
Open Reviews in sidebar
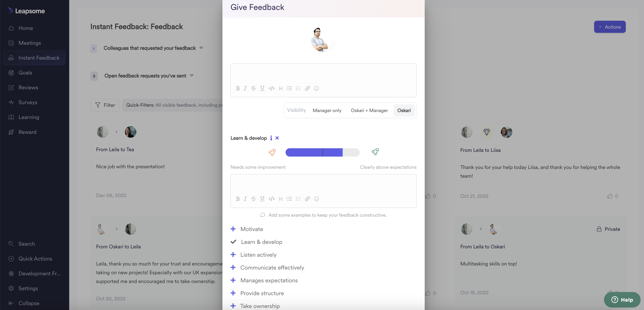point(35,88)
